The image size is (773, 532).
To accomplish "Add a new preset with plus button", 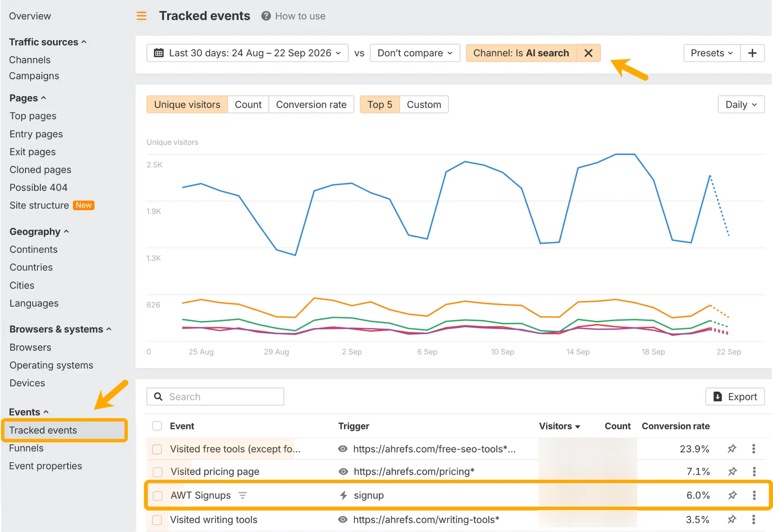I will (752, 53).
